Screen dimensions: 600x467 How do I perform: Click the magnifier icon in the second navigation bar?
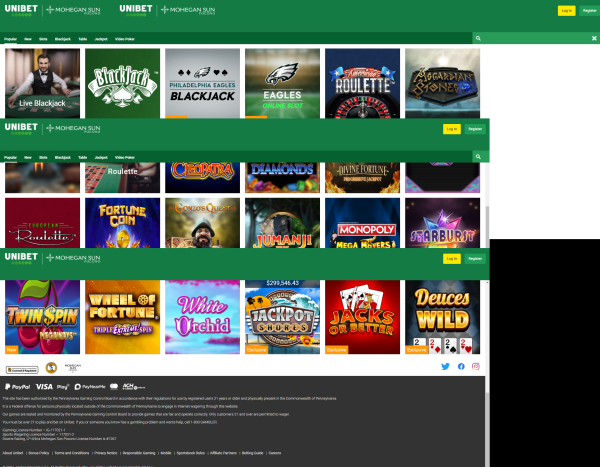478,157
